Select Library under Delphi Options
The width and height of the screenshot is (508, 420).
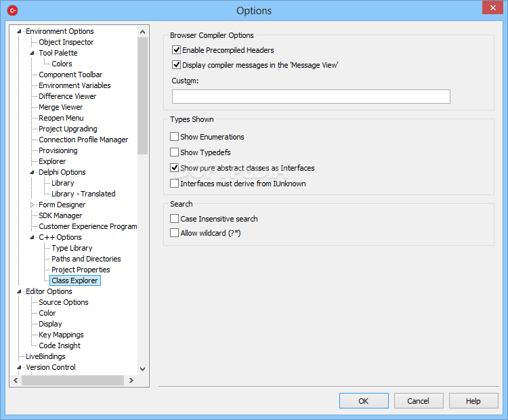(63, 183)
